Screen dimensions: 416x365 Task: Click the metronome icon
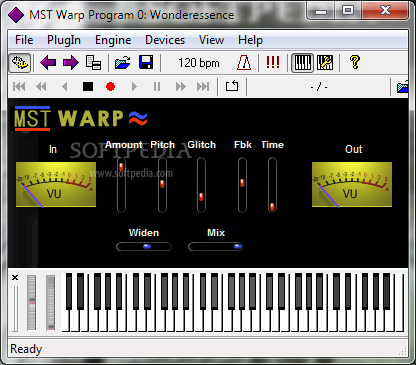[244, 63]
